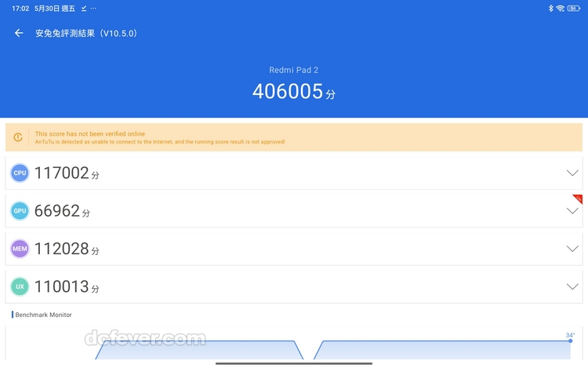Expand the CPU score details
Image resolution: width=588 pixels, height=368 pixels.
pos(572,173)
